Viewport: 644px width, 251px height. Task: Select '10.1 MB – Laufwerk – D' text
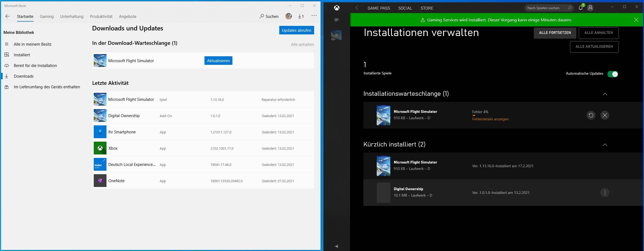(x=413, y=196)
